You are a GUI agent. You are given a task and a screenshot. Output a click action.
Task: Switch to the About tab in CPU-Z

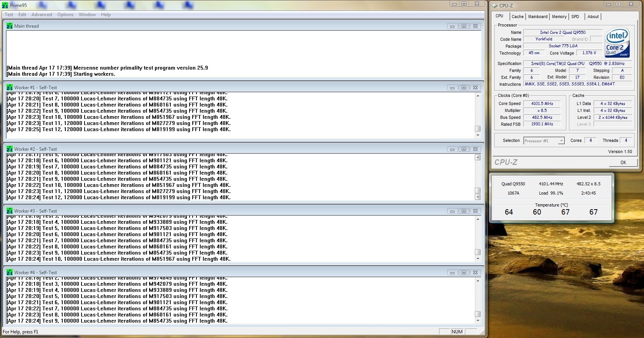(593, 17)
